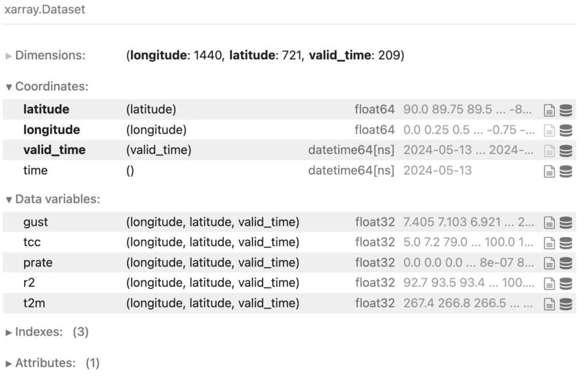
Task: Show data repr for tcc variable
Action: (566, 243)
